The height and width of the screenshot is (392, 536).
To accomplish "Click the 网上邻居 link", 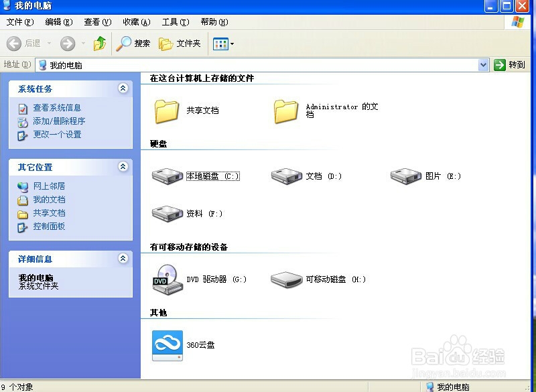I will point(49,186).
